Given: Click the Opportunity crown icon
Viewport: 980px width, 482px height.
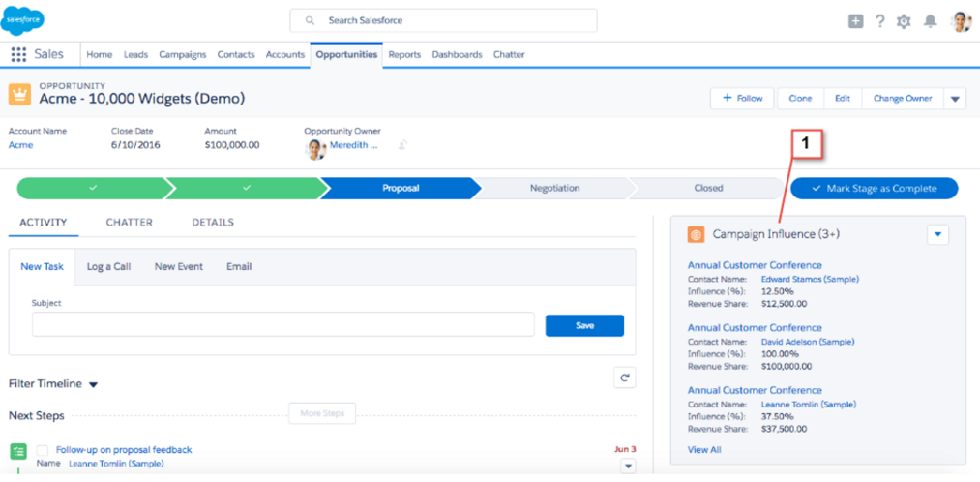Looking at the screenshot, I should 20,94.
